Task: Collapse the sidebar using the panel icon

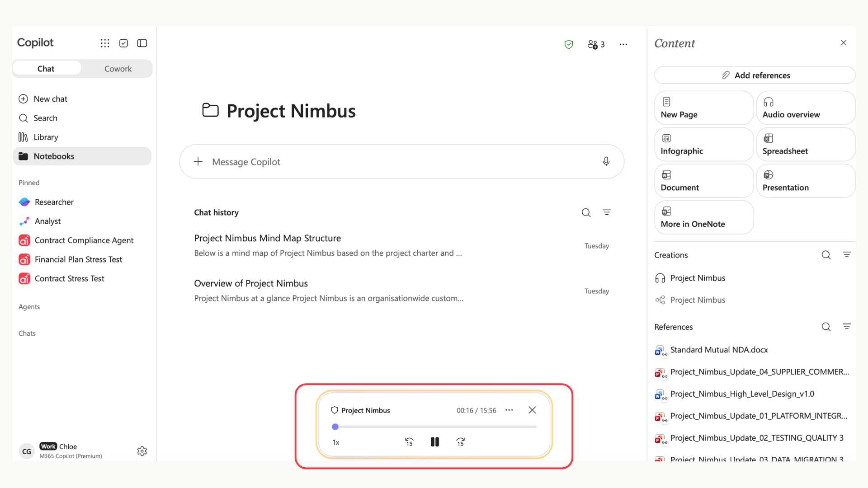Action: (x=142, y=43)
